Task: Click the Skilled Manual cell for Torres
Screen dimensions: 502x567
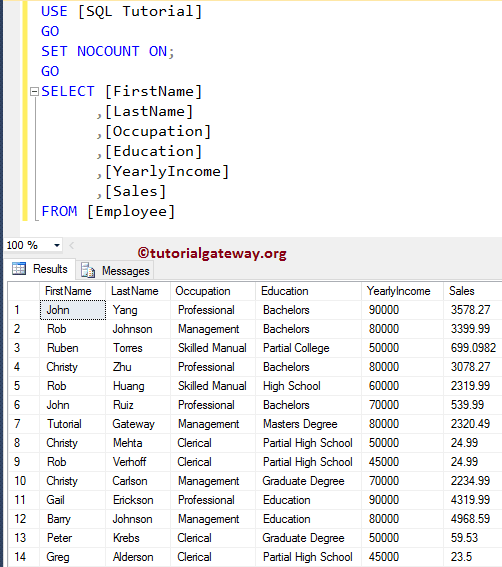Action: coord(213,348)
